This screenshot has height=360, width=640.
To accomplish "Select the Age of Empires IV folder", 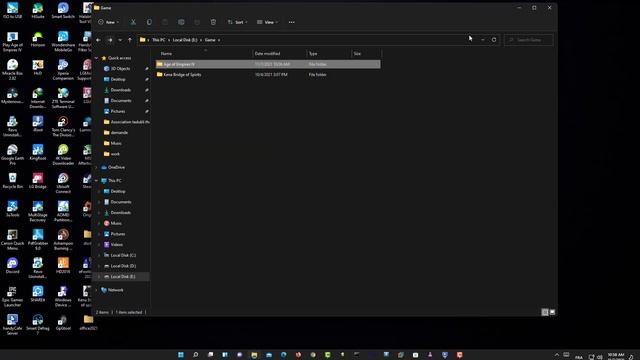I will pos(268,64).
